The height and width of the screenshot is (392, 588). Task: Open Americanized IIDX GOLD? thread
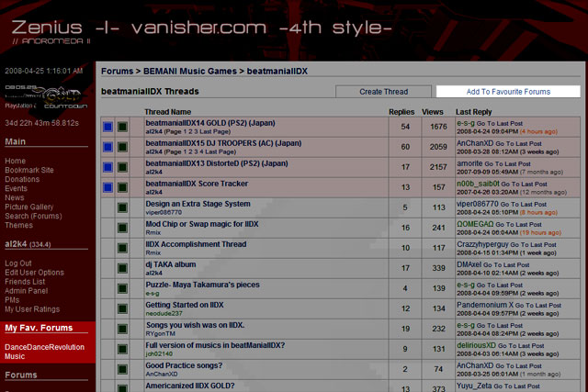coord(190,386)
